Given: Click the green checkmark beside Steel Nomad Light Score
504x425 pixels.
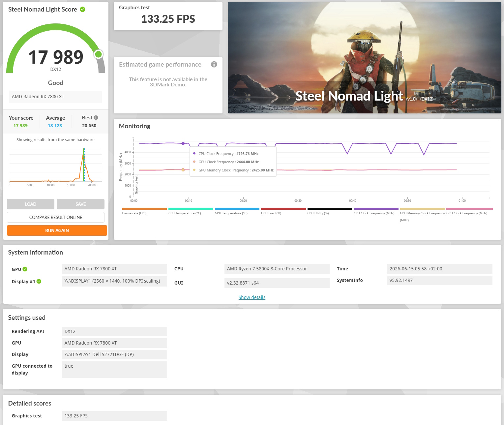Looking at the screenshot, I should click(x=83, y=10).
